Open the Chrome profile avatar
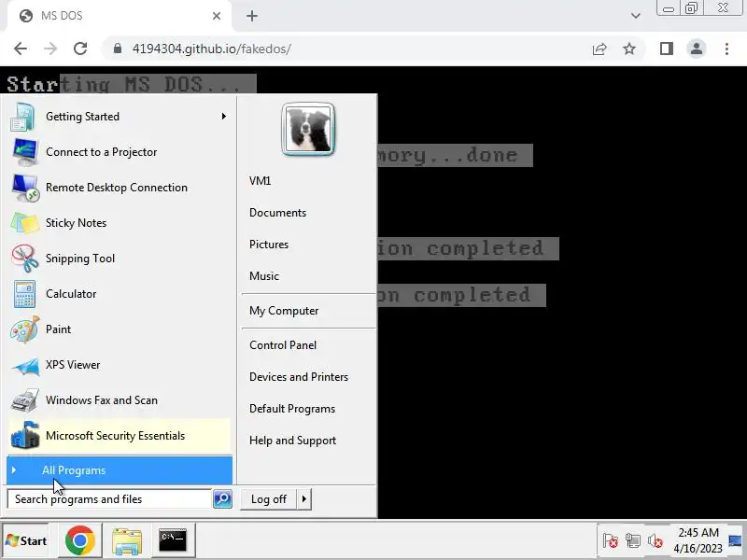This screenshot has width=747, height=560. [x=697, y=49]
